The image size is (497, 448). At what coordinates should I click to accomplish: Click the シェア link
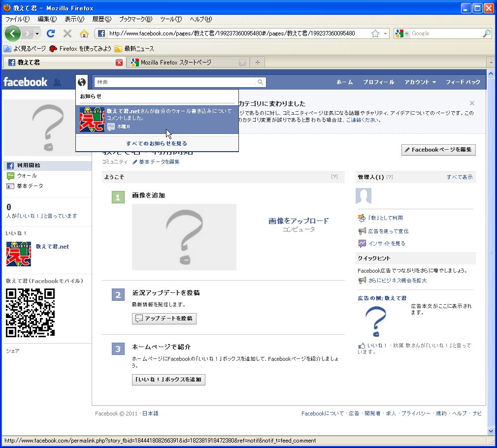[13, 351]
